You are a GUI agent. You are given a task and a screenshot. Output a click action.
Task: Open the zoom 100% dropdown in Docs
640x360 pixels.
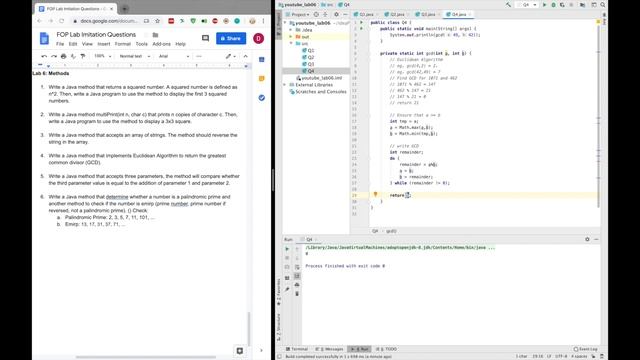pos(102,56)
